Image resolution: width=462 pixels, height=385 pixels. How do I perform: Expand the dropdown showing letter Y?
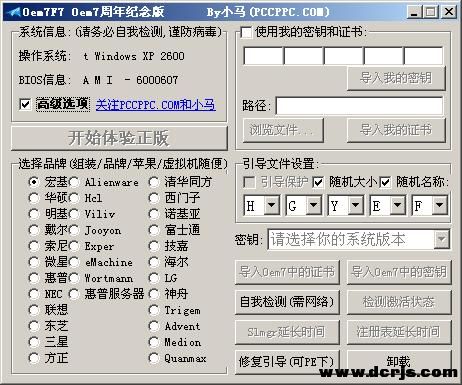356,205
